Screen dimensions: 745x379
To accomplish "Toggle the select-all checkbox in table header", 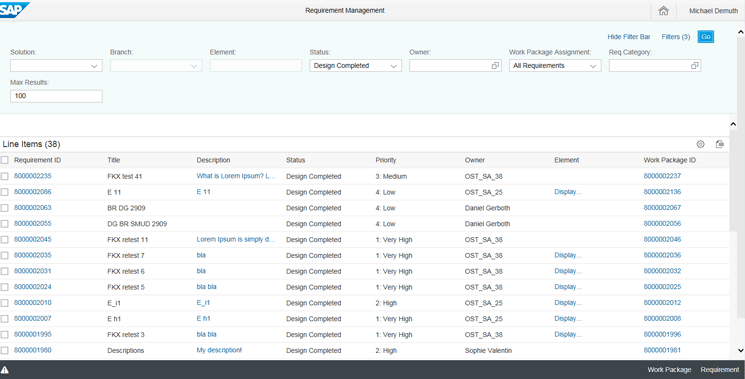I will [x=5, y=160].
